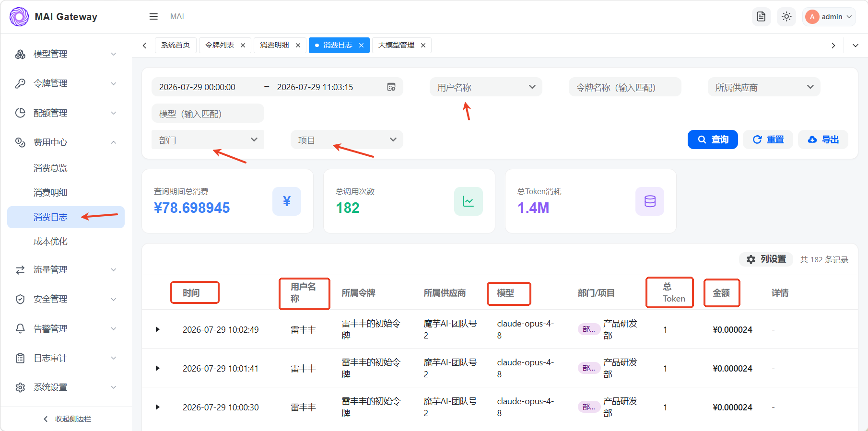The width and height of the screenshot is (868, 431).
Task: Close the 消费日志 tab
Action: (x=361, y=45)
